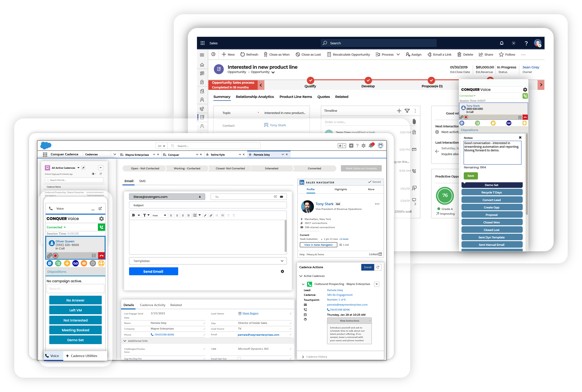This screenshot has height=392, width=582.
Task: Open Dynamics notifications bell
Action: point(501,43)
